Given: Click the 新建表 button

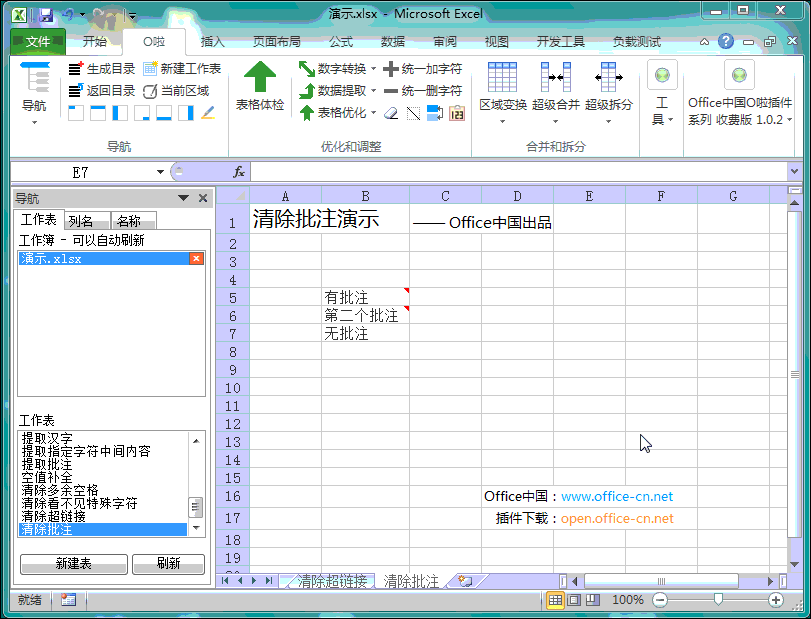Looking at the screenshot, I should [73, 564].
